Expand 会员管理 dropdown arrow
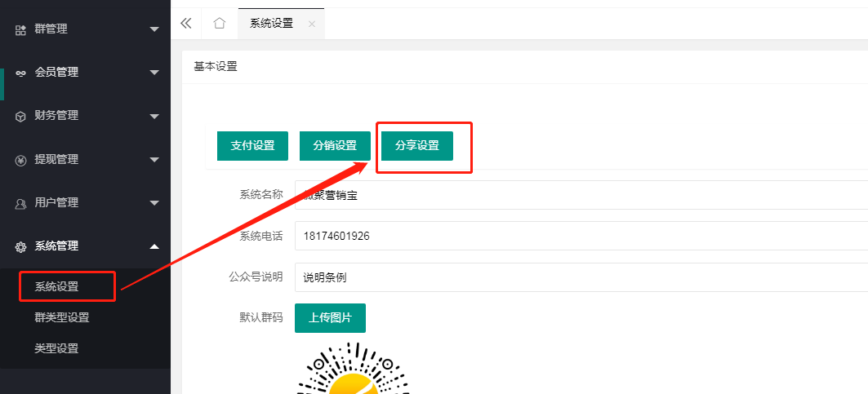 pyautogui.click(x=154, y=73)
